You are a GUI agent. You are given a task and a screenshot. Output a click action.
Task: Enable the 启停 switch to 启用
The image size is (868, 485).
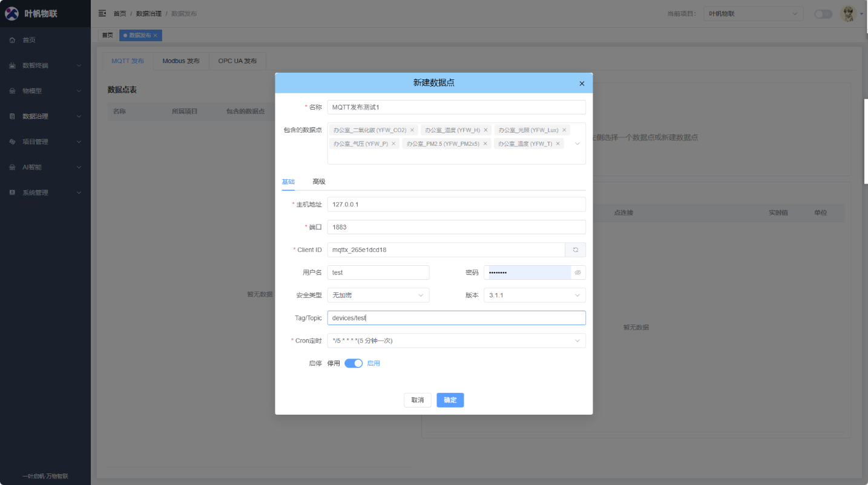click(353, 363)
